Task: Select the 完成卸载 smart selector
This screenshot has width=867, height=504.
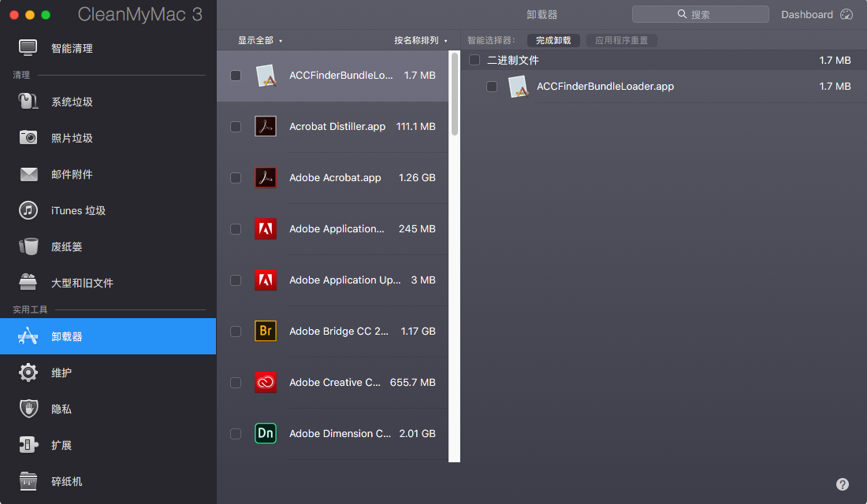Action: (553, 40)
